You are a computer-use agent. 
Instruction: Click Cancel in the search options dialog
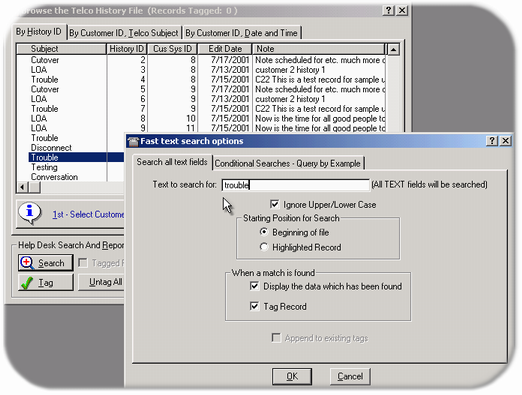350,376
